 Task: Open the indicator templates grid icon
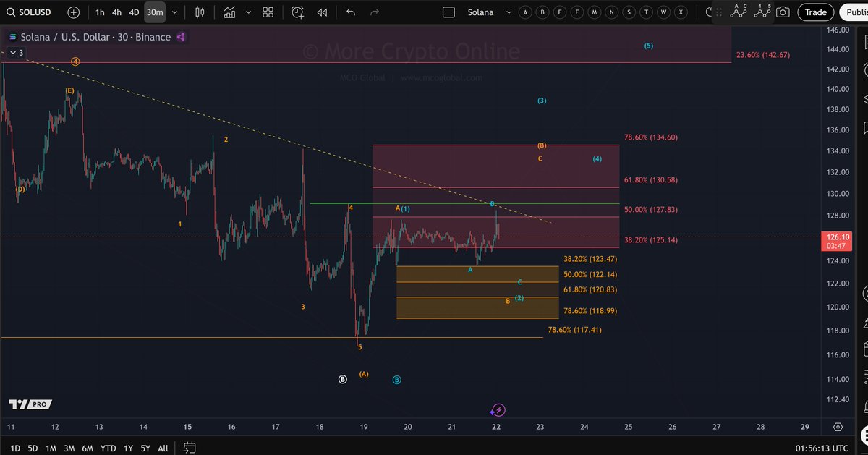click(x=268, y=12)
